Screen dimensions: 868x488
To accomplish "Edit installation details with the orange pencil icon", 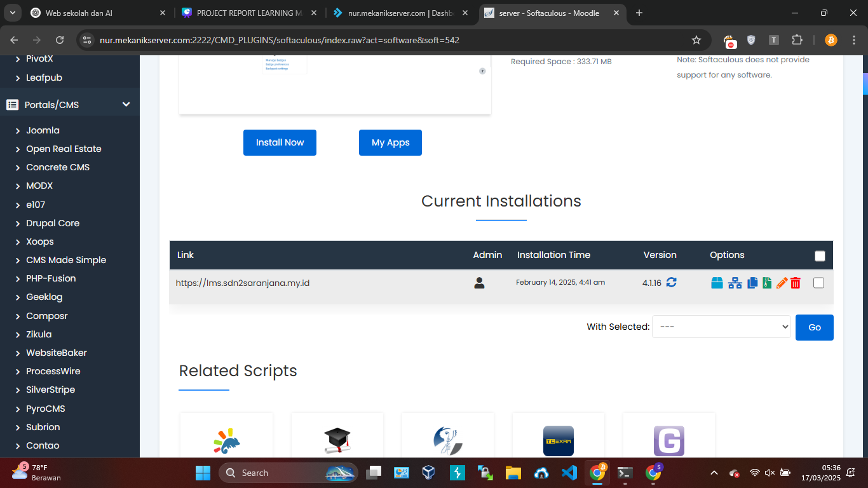I will pos(782,283).
